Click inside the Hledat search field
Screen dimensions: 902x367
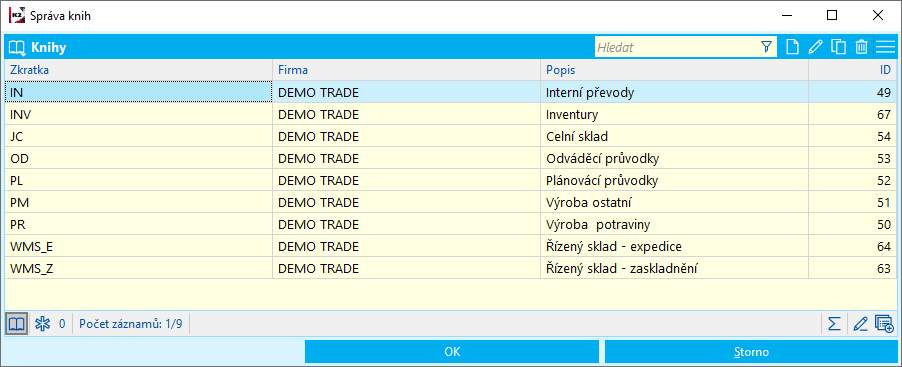[677, 47]
